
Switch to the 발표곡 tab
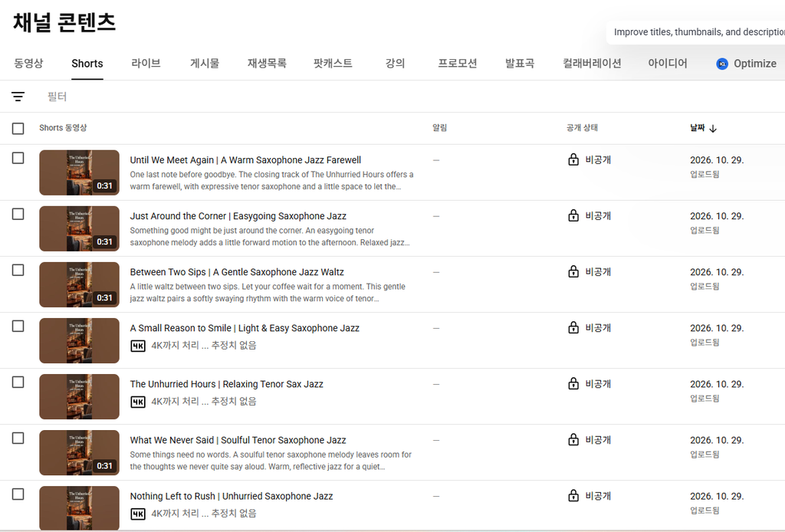tap(520, 64)
